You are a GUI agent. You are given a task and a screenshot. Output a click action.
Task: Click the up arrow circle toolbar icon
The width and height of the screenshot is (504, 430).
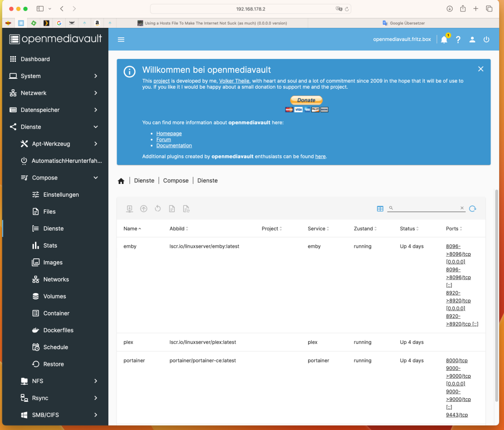tap(144, 209)
